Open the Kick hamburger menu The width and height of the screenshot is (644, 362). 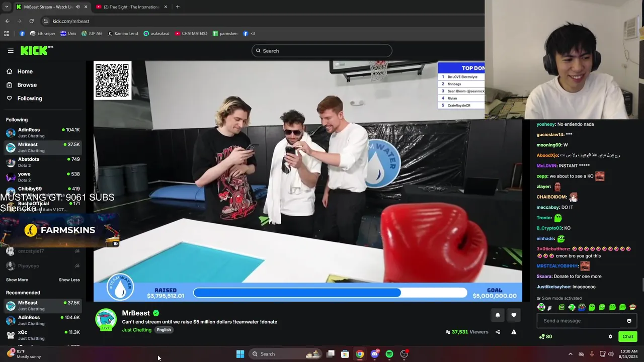(11, 51)
